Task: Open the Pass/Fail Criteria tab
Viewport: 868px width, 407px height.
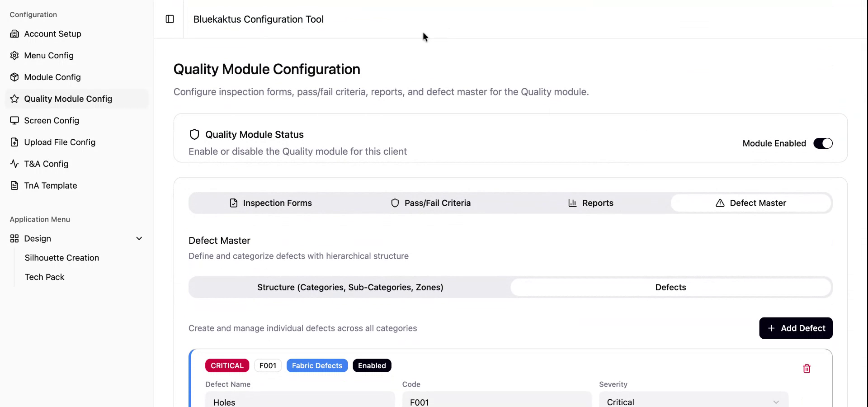Action: point(430,203)
